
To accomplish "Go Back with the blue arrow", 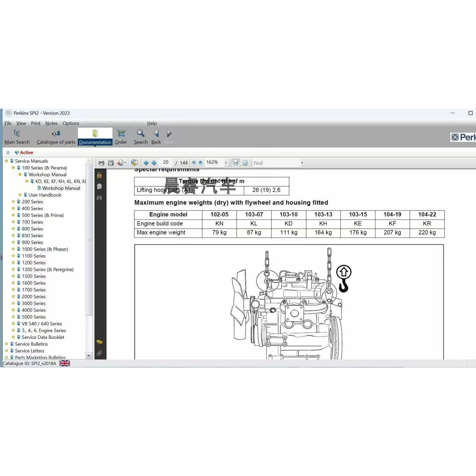I will tap(156, 137).
